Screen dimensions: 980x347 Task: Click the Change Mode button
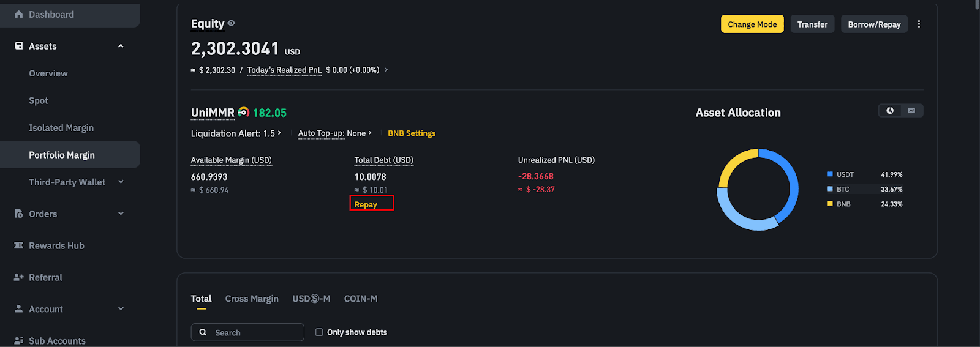[x=752, y=24]
